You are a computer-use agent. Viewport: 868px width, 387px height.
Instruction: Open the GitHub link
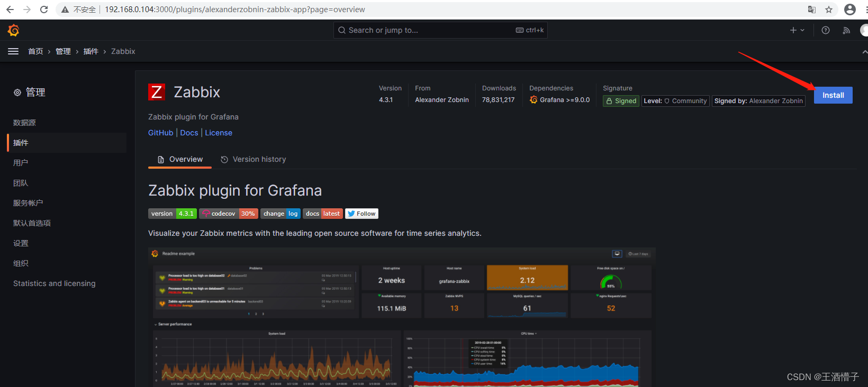pos(160,133)
